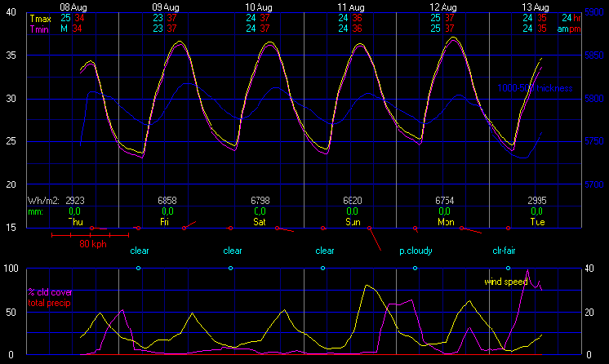Click the Tue day label
Screen dimensions: 609x364
tap(537, 222)
